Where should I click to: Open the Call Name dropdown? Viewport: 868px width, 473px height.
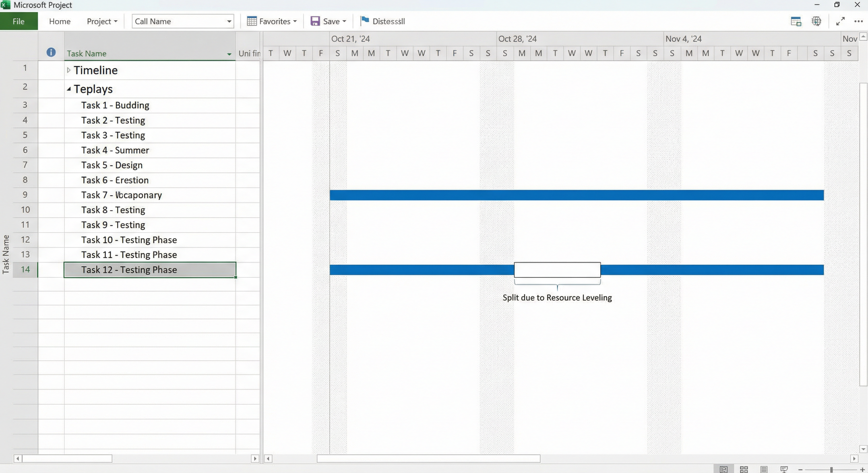point(229,21)
